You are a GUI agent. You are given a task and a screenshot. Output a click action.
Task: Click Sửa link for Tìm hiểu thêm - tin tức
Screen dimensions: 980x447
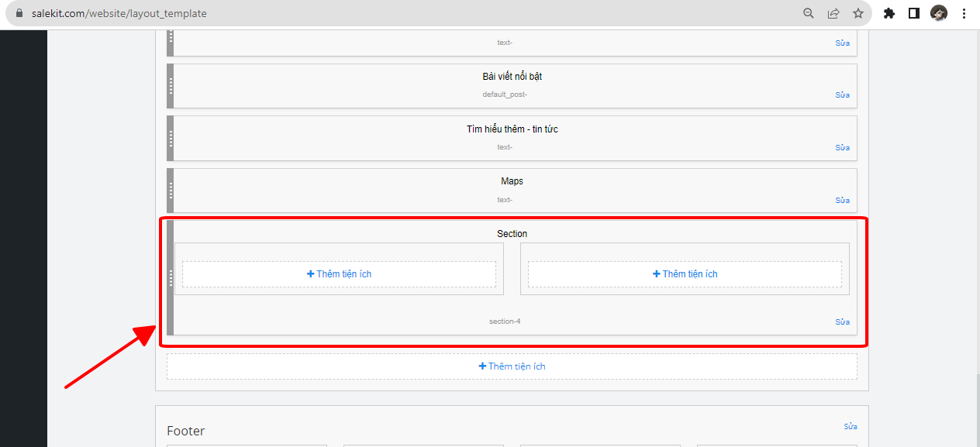[842, 148]
